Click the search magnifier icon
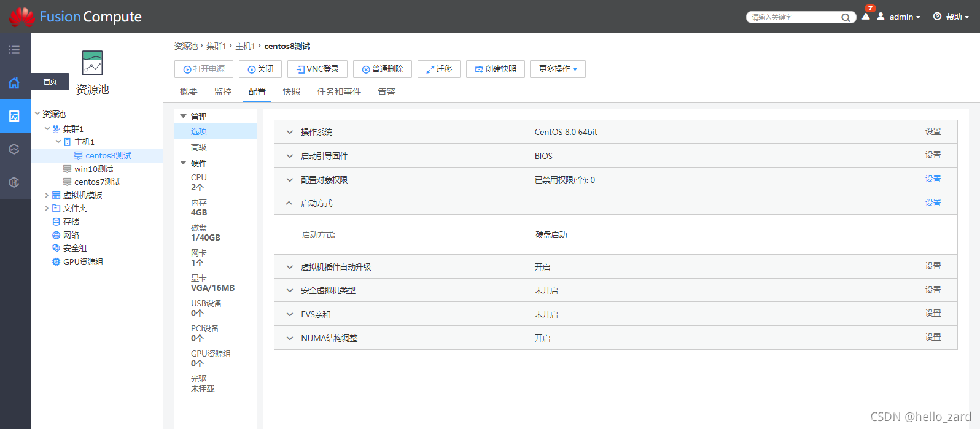Screen dimensions: 980x429 pos(846,17)
